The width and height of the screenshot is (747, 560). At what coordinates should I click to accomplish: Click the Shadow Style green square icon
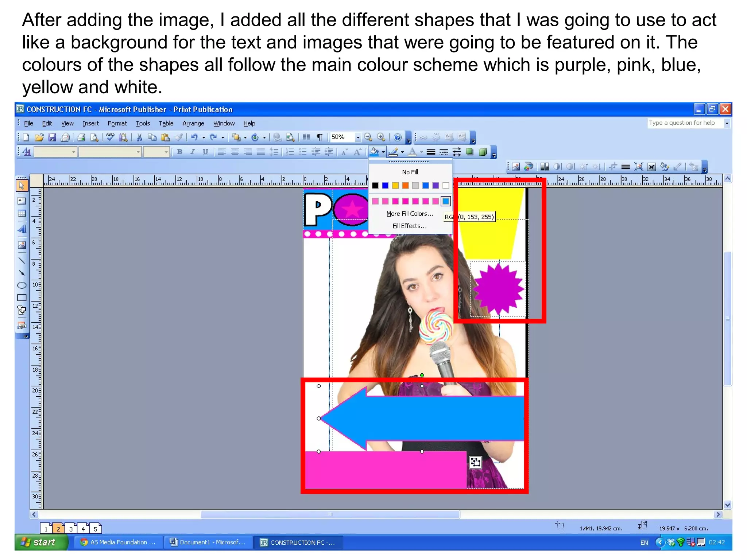point(470,152)
